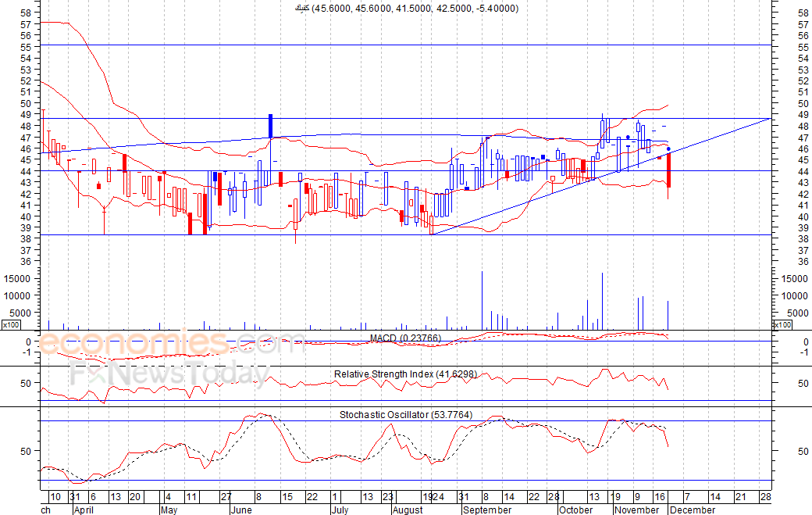Click the tall blue candle in early June

[x=270, y=126]
